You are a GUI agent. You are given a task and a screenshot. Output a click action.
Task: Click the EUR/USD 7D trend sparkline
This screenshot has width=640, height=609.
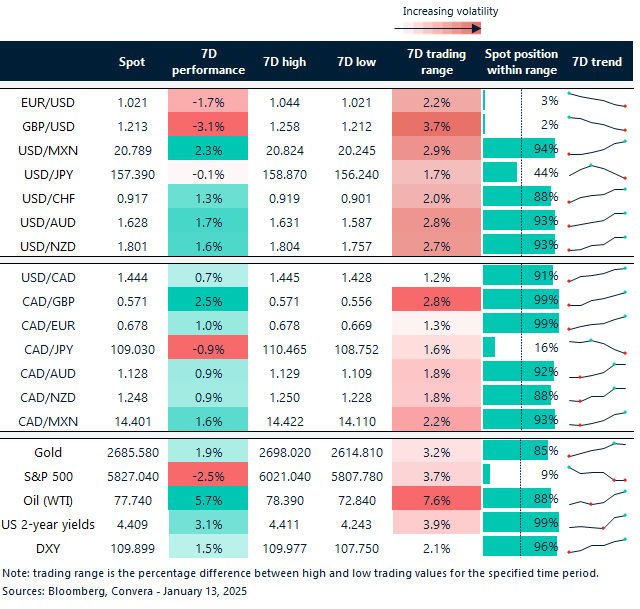[x=599, y=101]
